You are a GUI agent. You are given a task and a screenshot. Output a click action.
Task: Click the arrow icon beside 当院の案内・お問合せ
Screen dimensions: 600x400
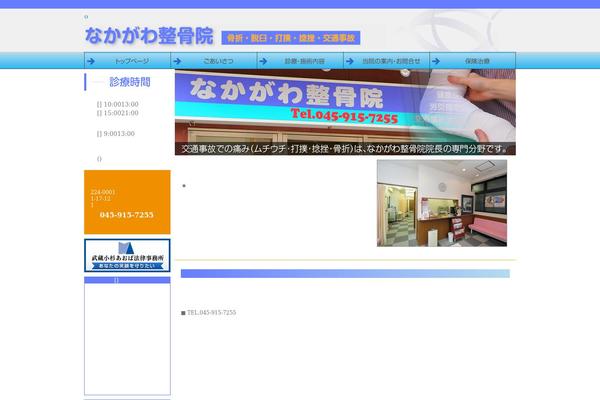click(350, 61)
